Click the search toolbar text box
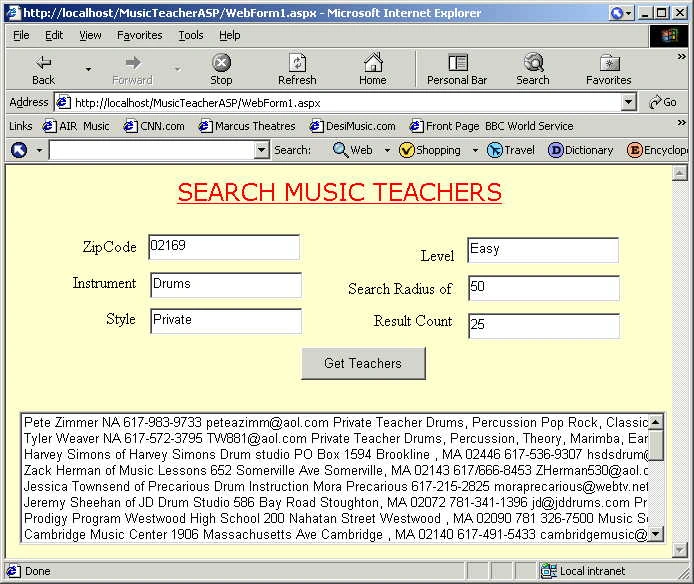 tap(153, 150)
